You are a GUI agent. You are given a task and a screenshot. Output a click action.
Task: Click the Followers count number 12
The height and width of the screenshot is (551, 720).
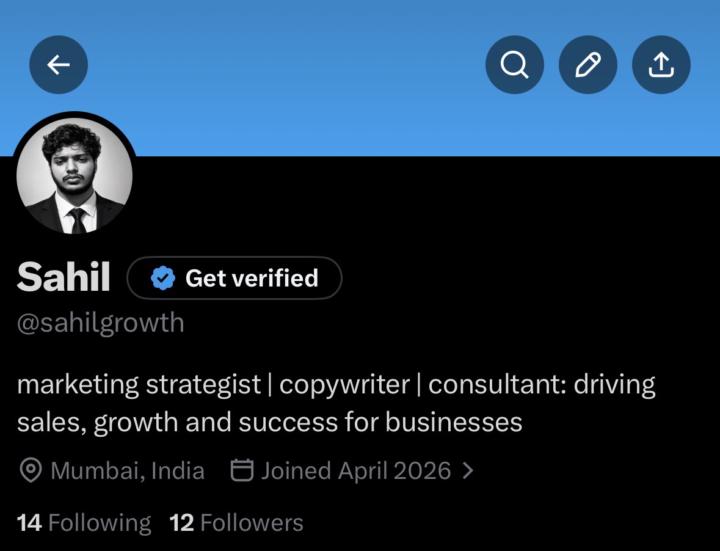click(181, 523)
